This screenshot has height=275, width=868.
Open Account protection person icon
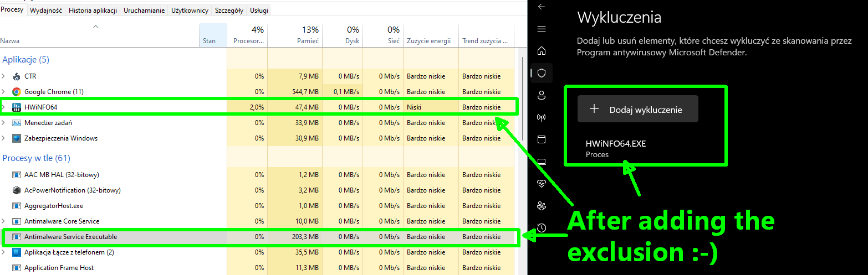click(x=542, y=95)
